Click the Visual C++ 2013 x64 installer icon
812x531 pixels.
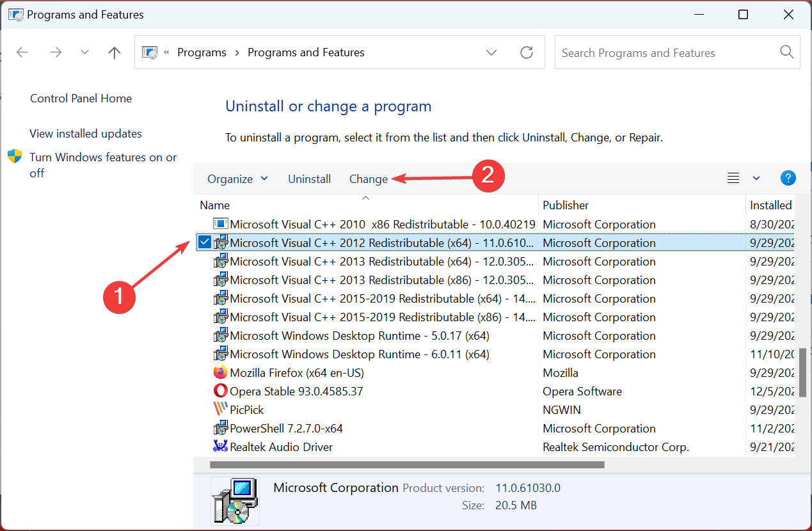coord(220,261)
